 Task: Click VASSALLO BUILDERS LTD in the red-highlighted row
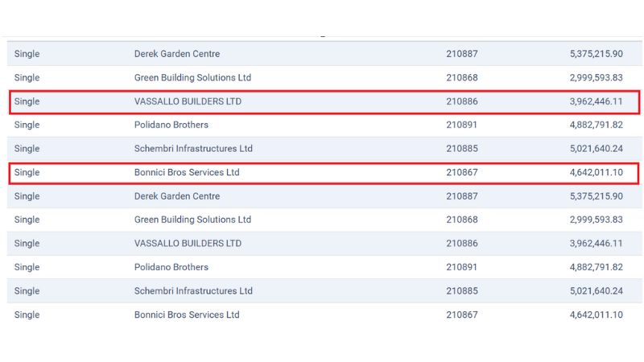tap(188, 102)
